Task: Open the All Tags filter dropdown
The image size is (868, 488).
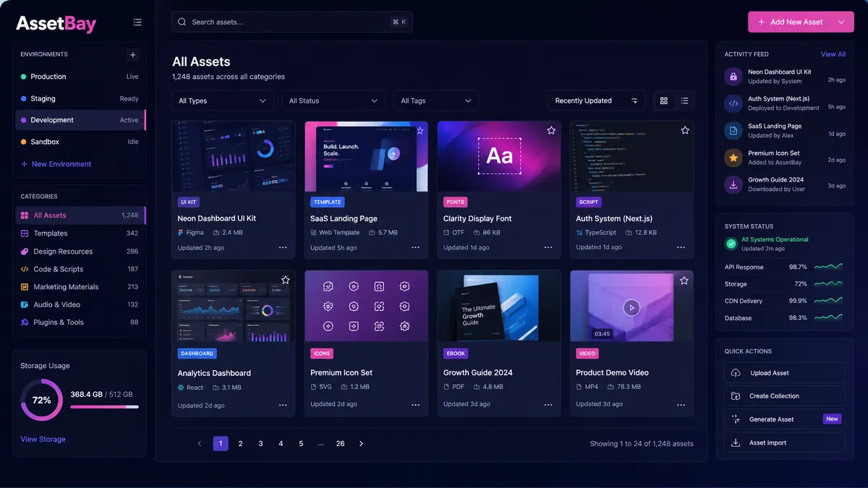Action: pos(436,100)
